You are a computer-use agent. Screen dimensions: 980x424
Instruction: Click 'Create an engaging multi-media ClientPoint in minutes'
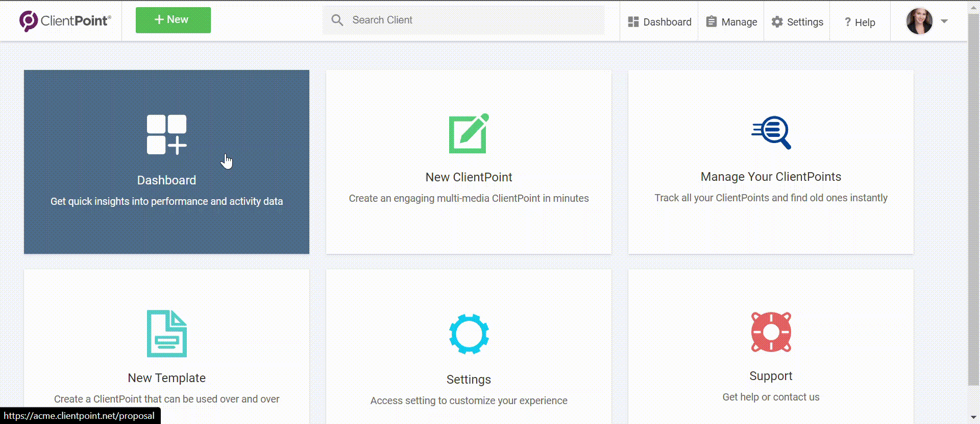(x=469, y=198)
